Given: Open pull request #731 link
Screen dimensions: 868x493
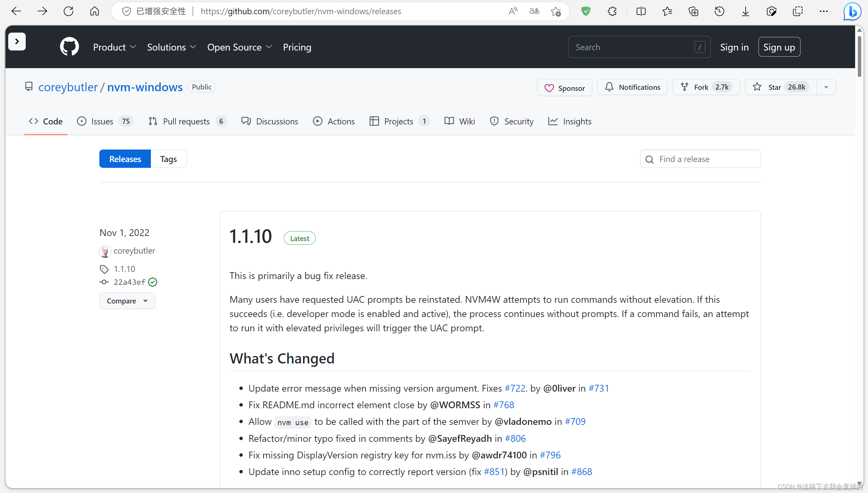Looking at the screenshot, I should point(599,388).
